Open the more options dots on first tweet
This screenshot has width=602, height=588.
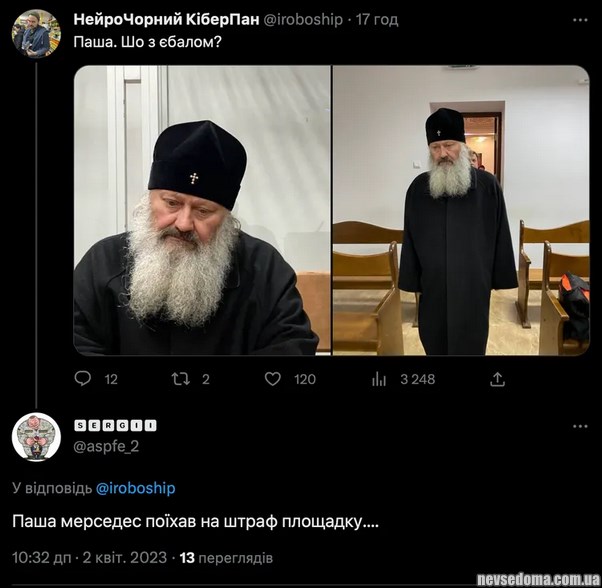tap(580, 20)
